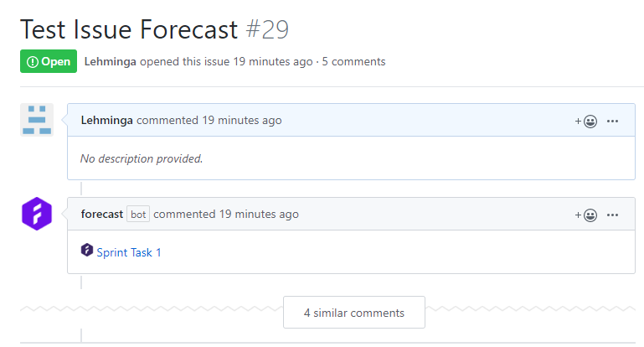
Task: Click the purple forecast bot avatar
Action: pos(37,214)
